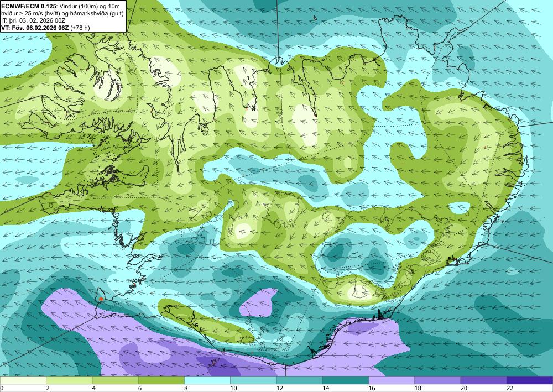Click the legend scale label '4'
553x392 pixels.
94,389
